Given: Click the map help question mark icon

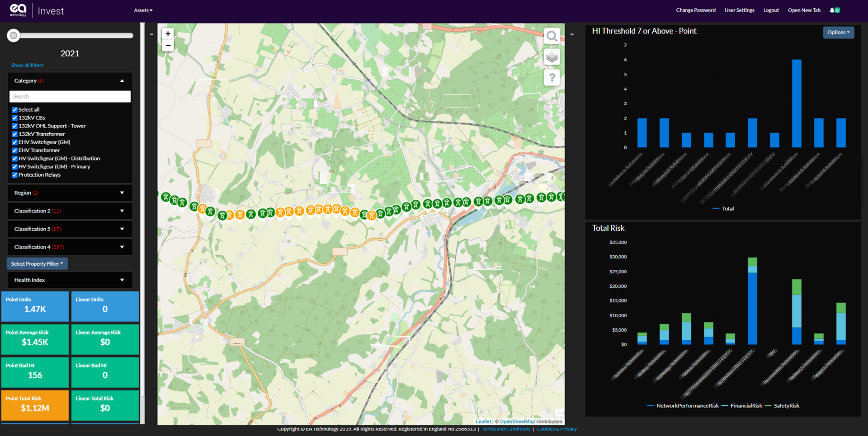Looking at the screenshot, I should click(552, 78).
